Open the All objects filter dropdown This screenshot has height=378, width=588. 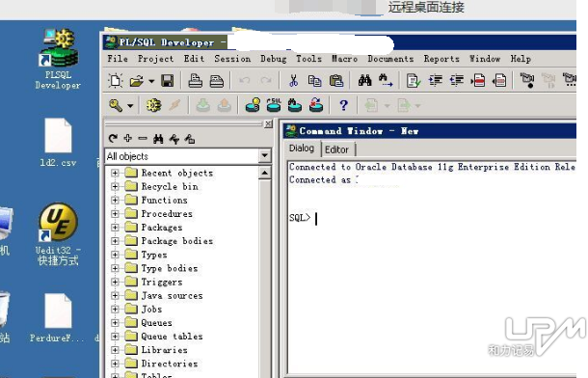coord(265,155)
